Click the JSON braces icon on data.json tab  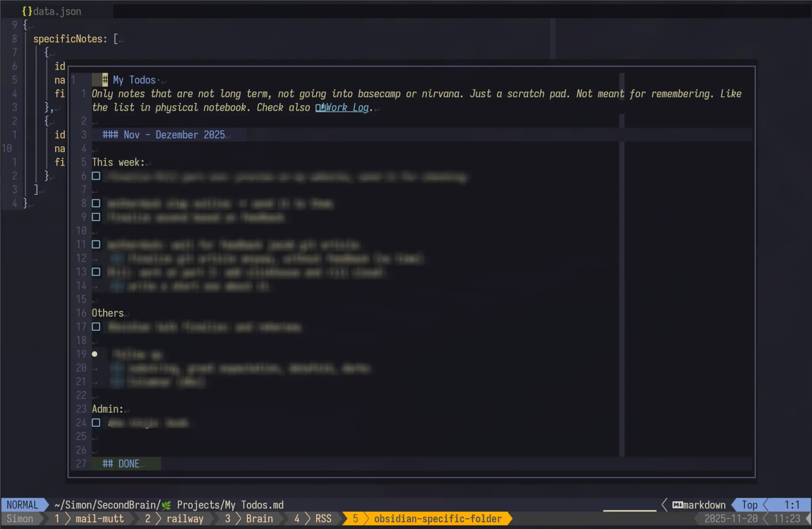[x=27, y=11]
